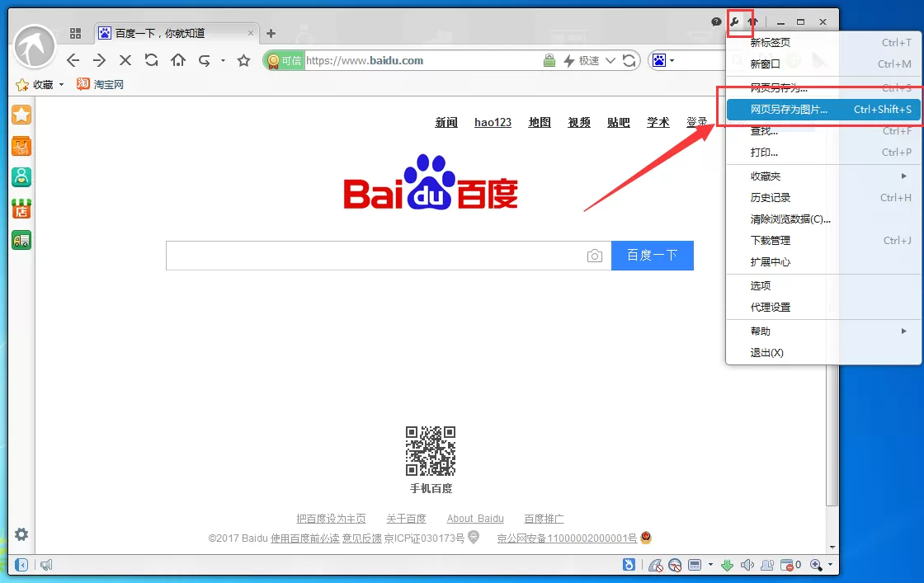
Task: Click the green download arrow in status bar
Action: (727, 566)
